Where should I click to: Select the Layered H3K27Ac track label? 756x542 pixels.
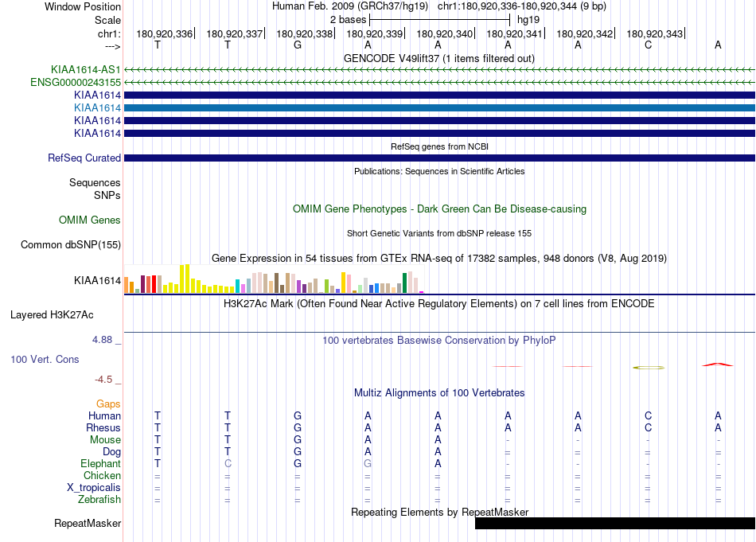pyautogui.click(x=52, y=315)
